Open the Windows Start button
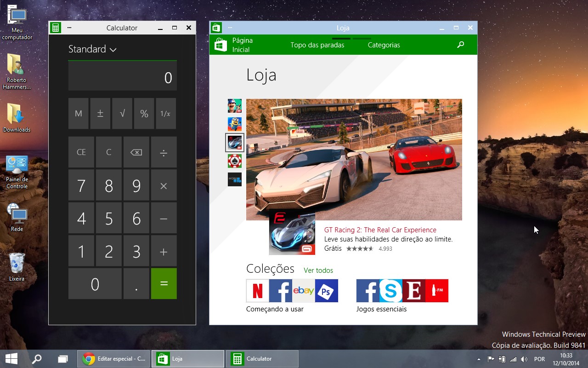The height and width of the screenshot is (368, 588). (11, 359)
